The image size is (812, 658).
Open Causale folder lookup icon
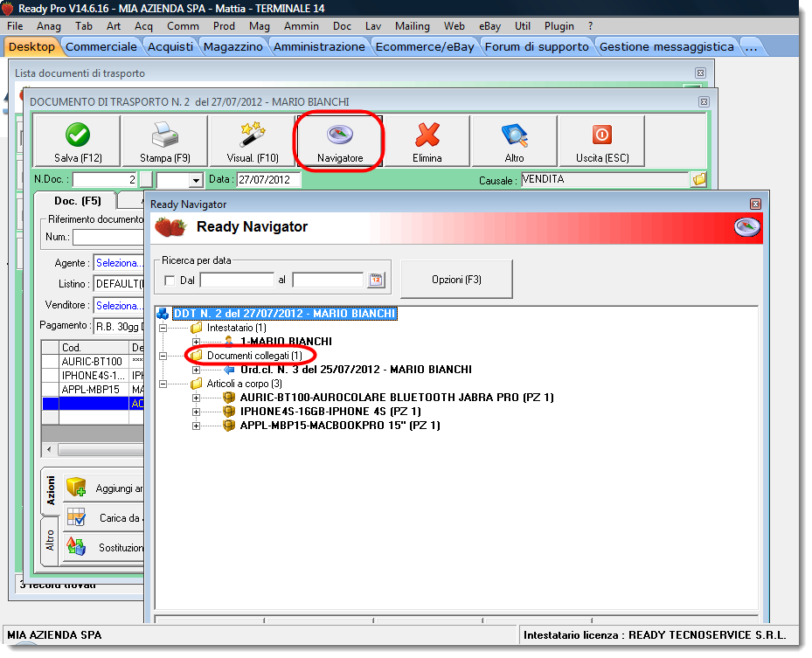click(699, 180)
